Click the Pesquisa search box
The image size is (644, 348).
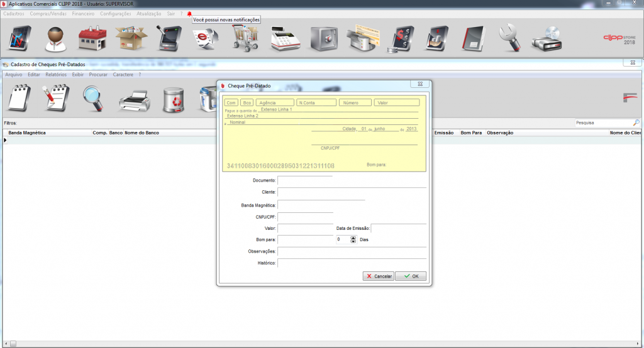point(602,123)
